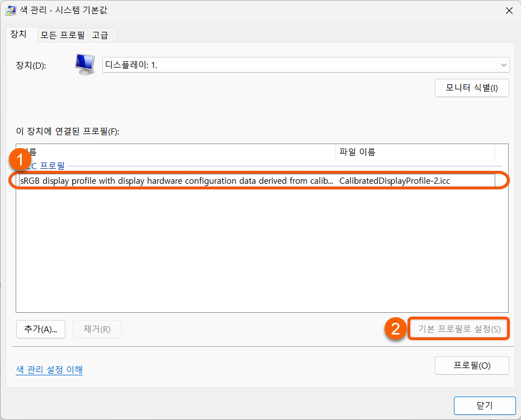This screenshot has height=420, width=521.
Task: Click the 모니터 식별 button
Action: pos(472,88)
